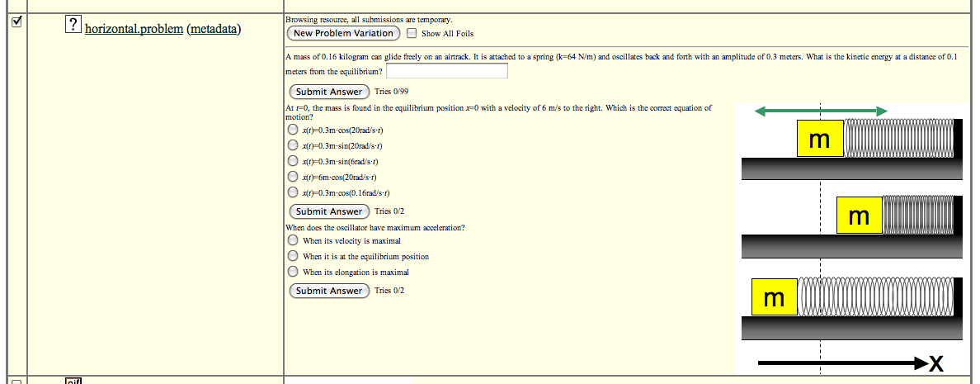Screen dimensions: 980x384
Task: Choose 'When its elongation is maximal'
Action: tap(292, 273)
